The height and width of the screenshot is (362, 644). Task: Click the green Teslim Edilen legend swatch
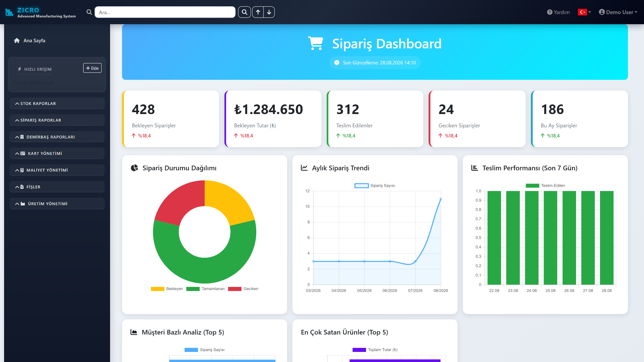tap(532, 186)
